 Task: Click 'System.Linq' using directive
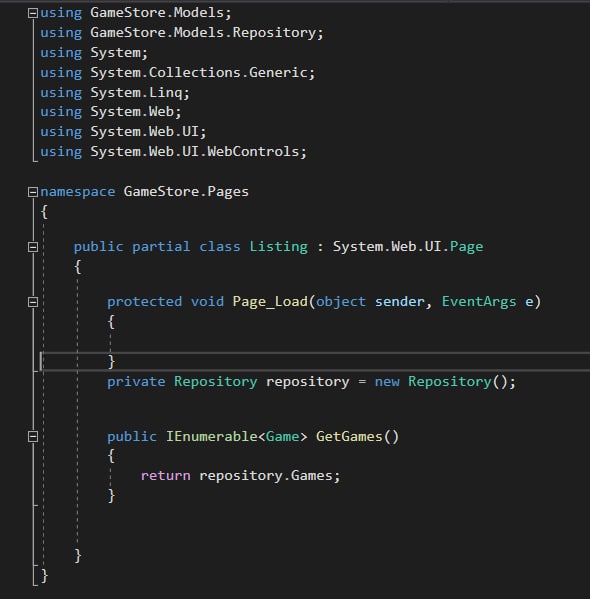pyautogui.click(x=136, y=93)
